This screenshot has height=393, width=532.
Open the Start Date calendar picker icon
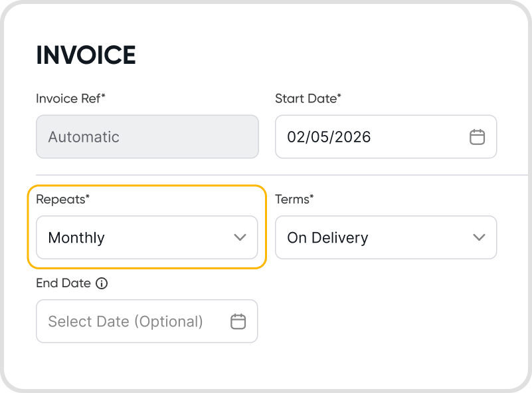[x=477, y=137]
